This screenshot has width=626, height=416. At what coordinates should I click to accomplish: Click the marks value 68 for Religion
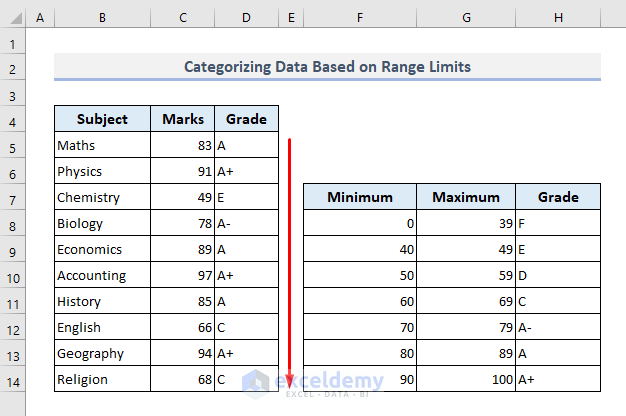pos(182,378)
